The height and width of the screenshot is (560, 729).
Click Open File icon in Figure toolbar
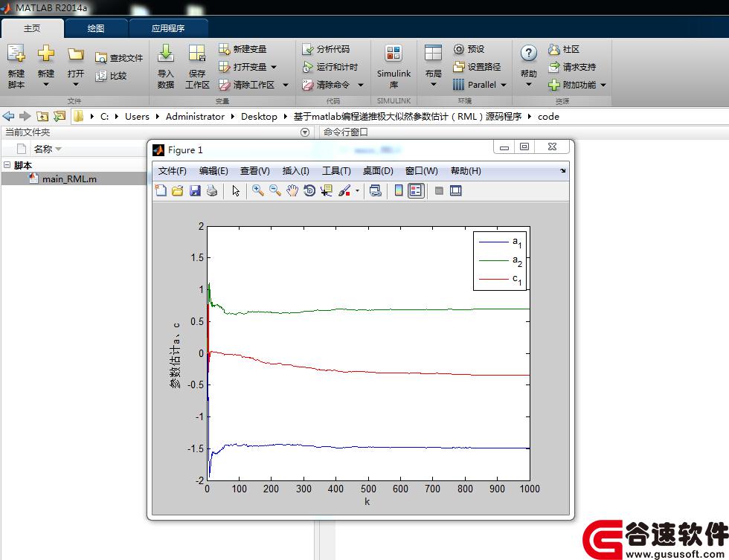coord(178,190)
